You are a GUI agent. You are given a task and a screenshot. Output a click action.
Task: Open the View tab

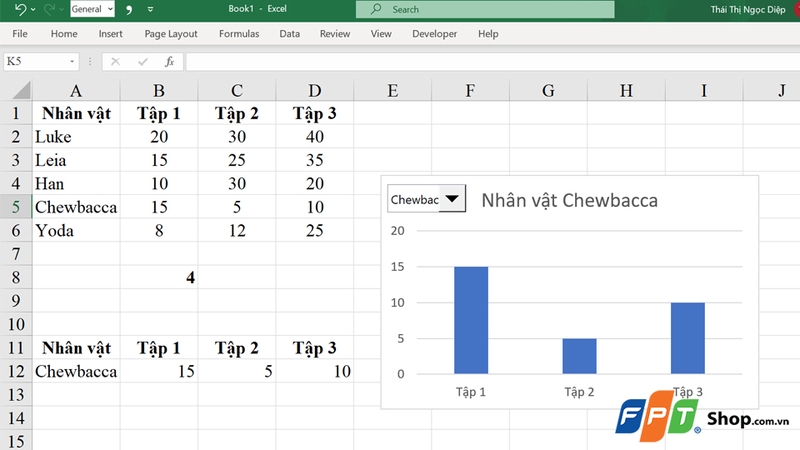(381, 34)
